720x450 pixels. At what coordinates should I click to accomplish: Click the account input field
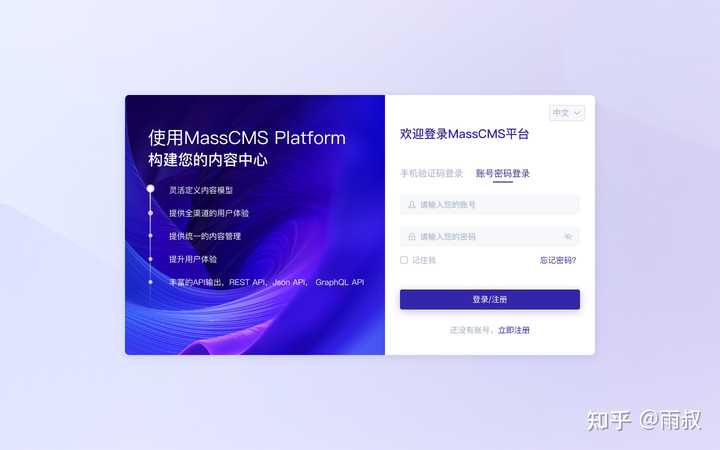[489, 204]
